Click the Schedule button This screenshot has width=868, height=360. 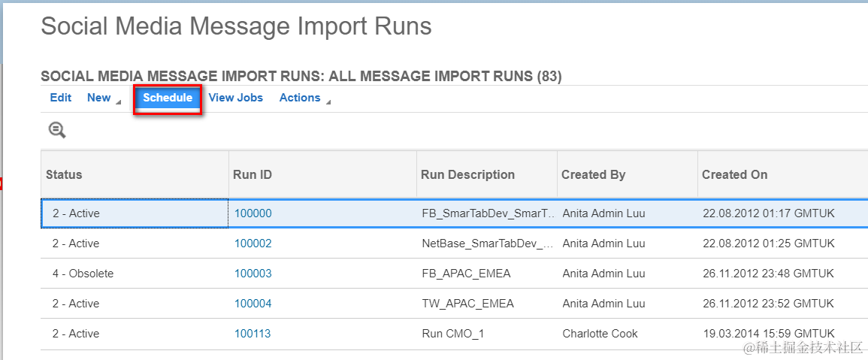tap(168, 98)
